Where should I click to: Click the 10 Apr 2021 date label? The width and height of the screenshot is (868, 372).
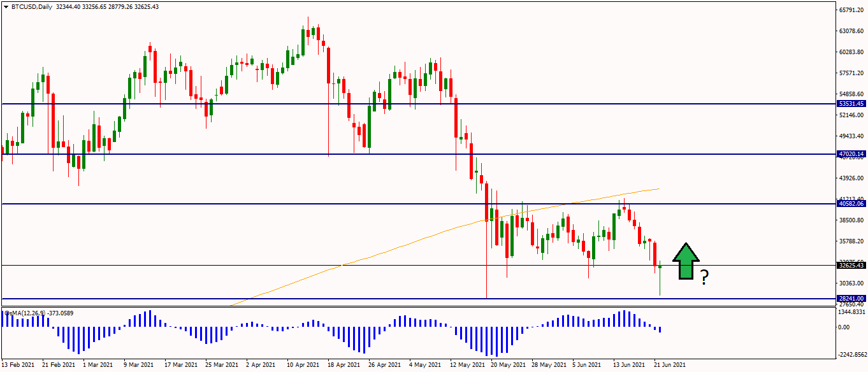303,365
